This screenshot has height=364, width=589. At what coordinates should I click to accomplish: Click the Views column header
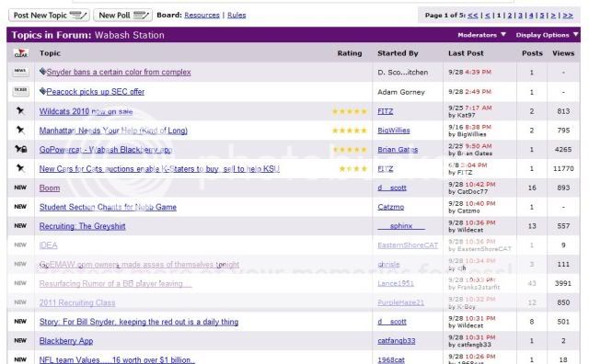tap(563, 53)
